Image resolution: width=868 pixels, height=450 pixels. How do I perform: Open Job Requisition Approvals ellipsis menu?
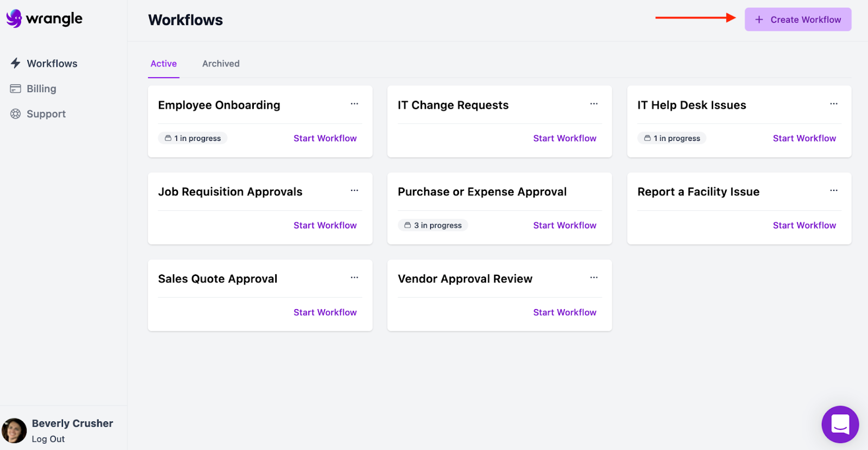[x=354, y=191]
